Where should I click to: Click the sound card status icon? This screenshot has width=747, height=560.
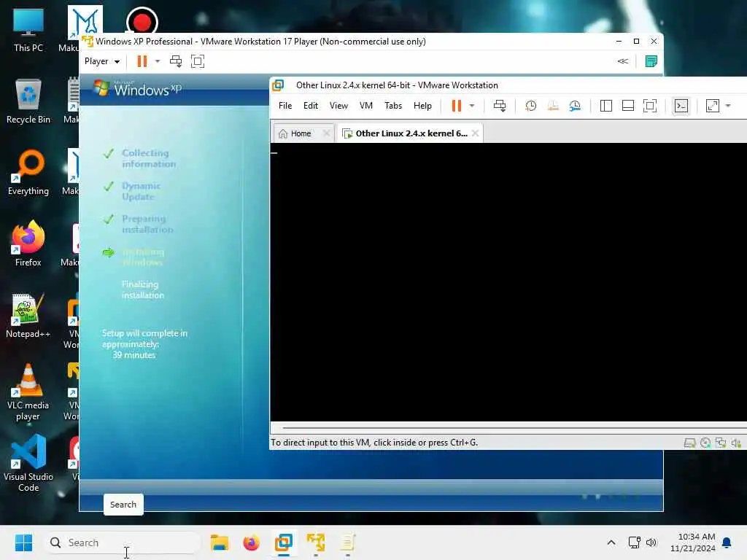(x=736, y=443)
